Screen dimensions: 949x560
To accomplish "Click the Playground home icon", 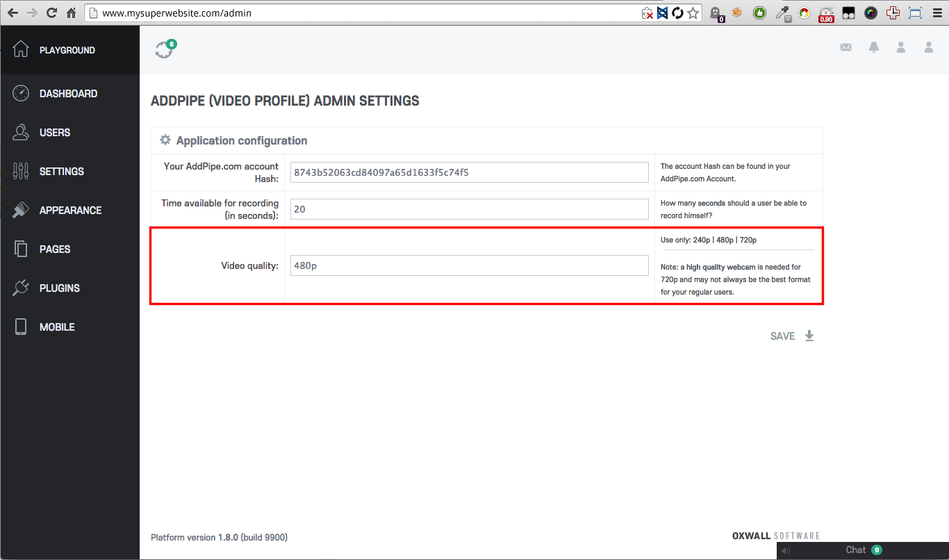I will pyautogui.click(x=21, y=50).
